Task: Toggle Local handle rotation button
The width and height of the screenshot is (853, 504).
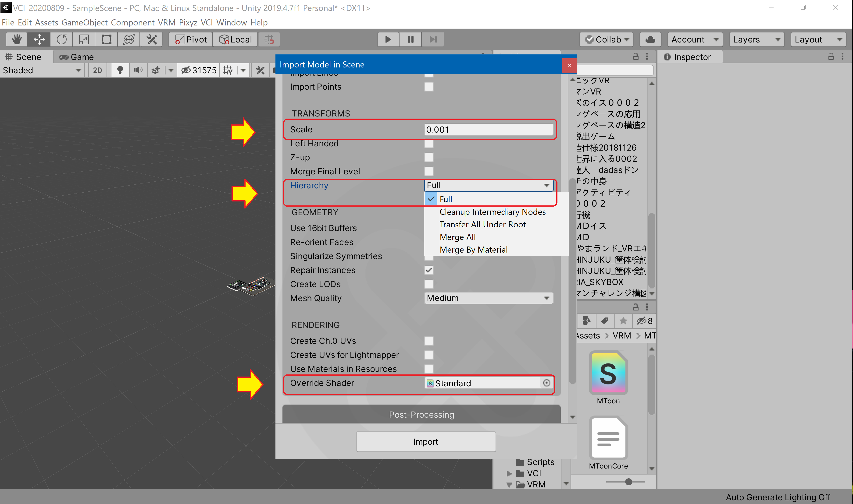Action: [235, 39]
